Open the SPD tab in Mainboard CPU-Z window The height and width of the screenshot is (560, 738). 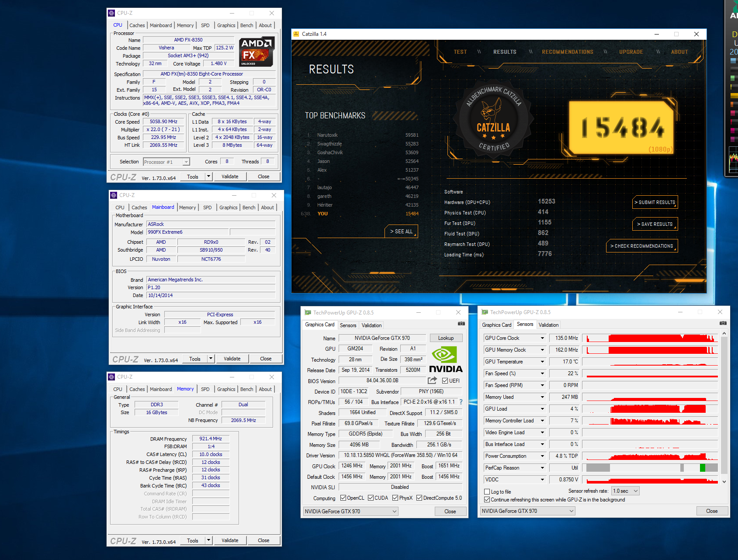click(208, 207)
